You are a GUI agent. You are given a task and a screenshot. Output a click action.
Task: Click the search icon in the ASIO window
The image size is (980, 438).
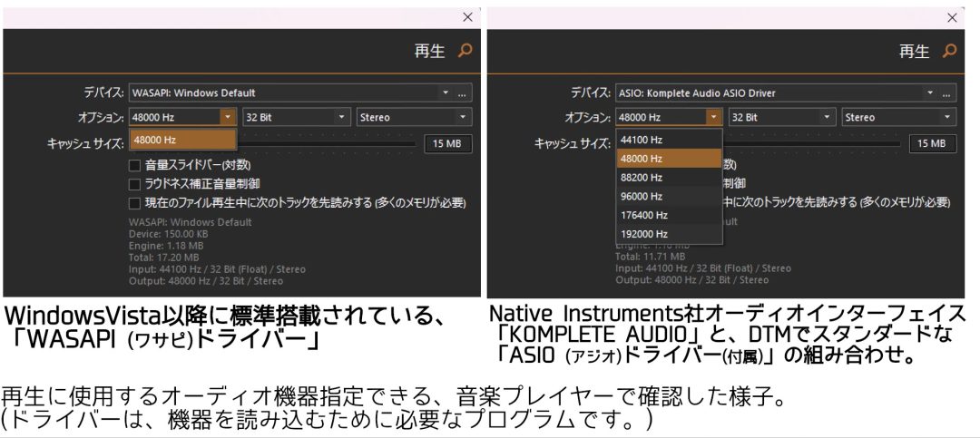click(x=949, y=51)
